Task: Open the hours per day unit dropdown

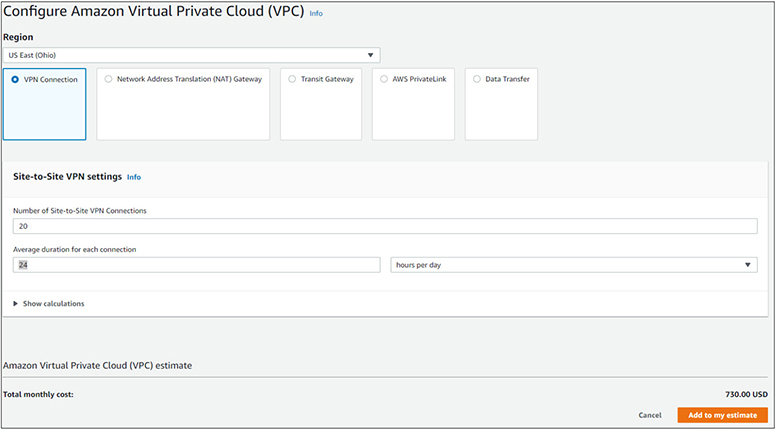Action: click(x=572, y=265)
